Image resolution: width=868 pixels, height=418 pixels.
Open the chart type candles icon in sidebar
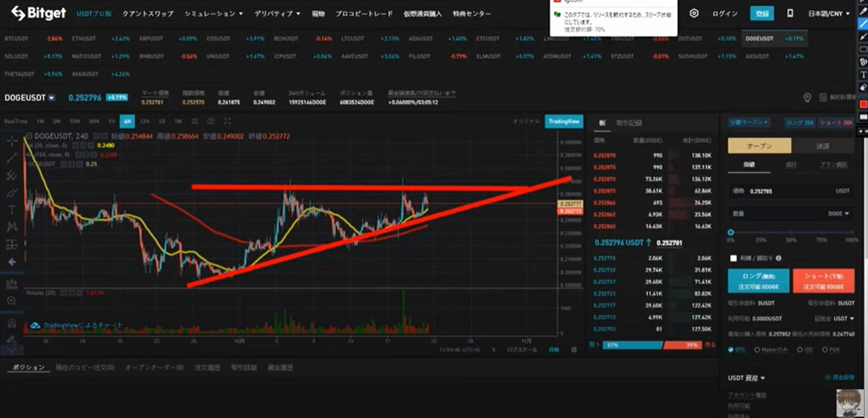[x=12, y=284]
